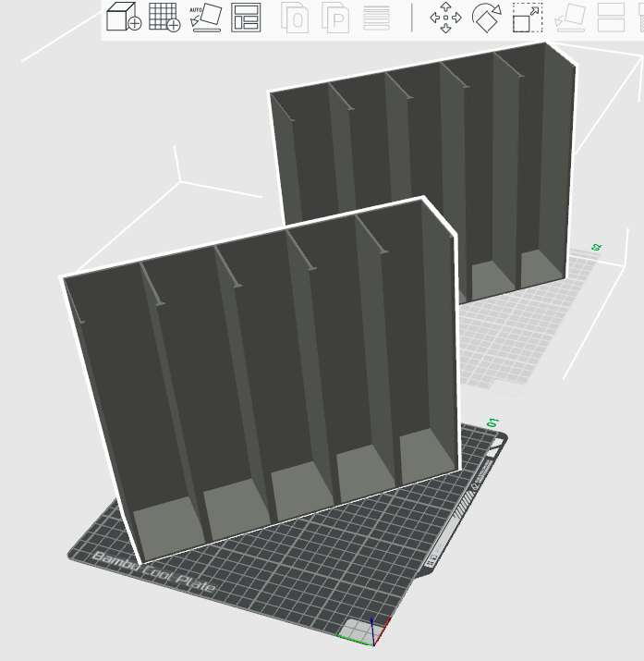Click the split to objects icon marked O
Image resolution: width=644 pixels, height=661 pixels.
[295, 18]
